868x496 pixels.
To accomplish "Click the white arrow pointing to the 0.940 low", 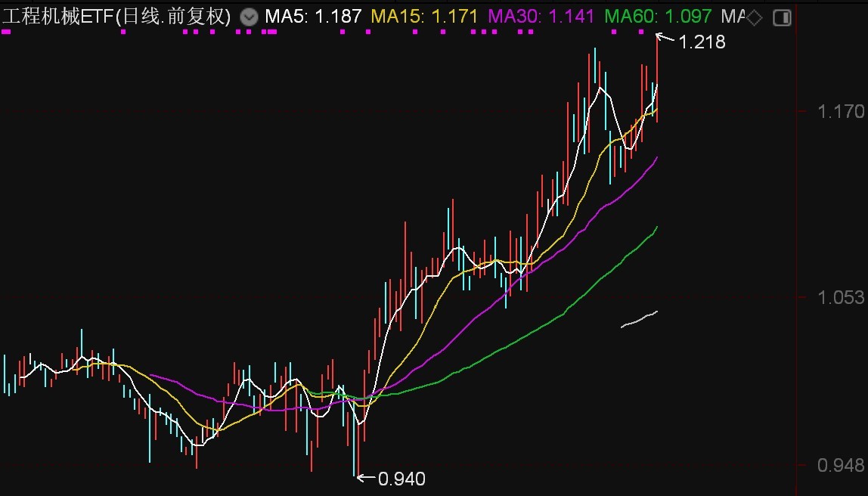I will tap(365, 477).
